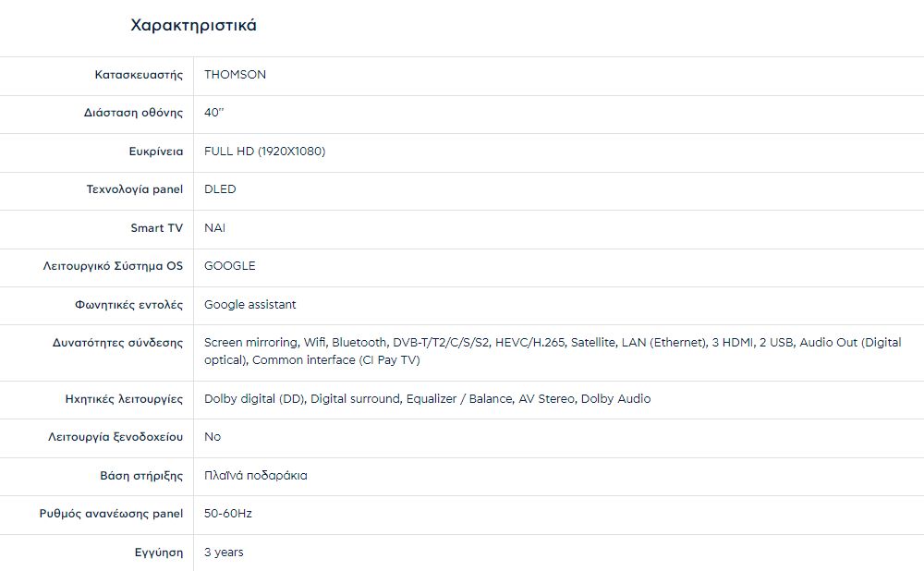
Task: Click the 40″ screen size value
Action: coord(214,113)
